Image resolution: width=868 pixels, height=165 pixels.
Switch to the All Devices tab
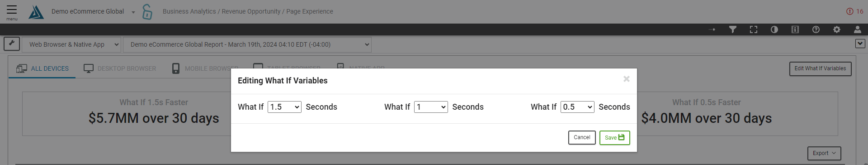[42, 68]
